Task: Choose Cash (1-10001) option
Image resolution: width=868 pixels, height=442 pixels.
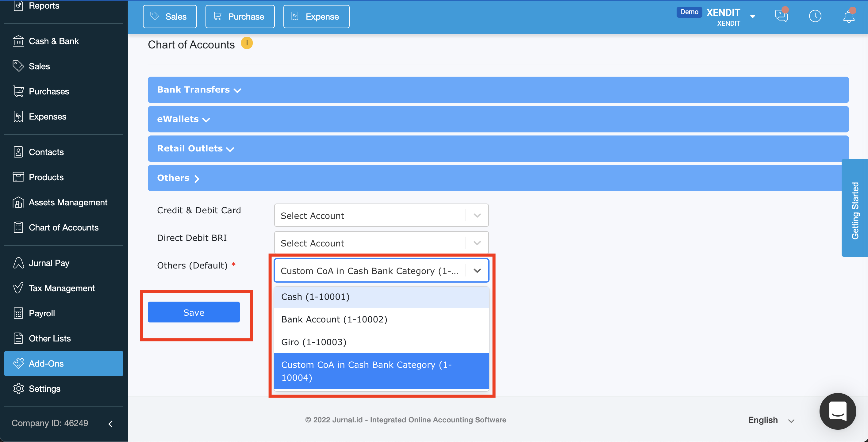Action: tap(381, 297)
